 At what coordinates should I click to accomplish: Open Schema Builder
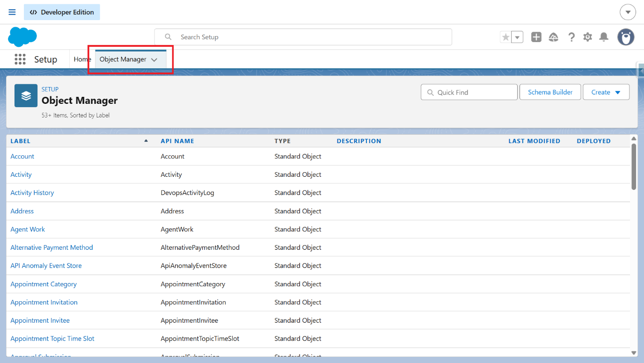tap(550, 92)
